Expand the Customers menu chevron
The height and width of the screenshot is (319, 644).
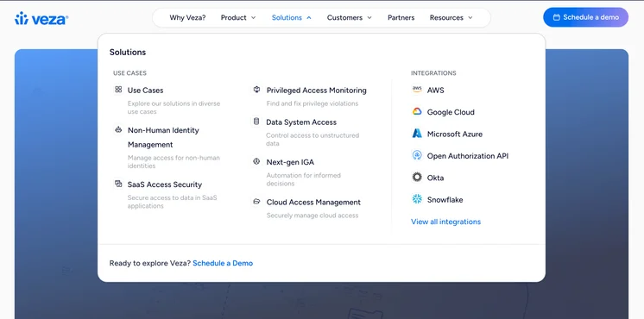pyautogui.click(x=369, y=17)
